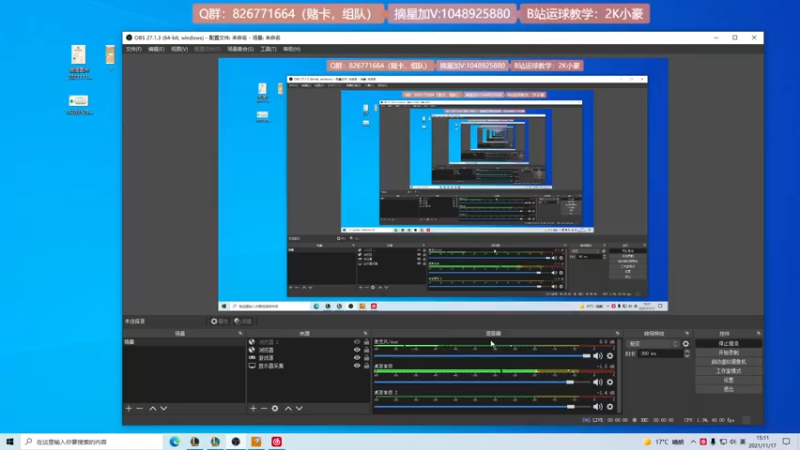Open Desktop Audio 2 settings gear

(610, 407)
